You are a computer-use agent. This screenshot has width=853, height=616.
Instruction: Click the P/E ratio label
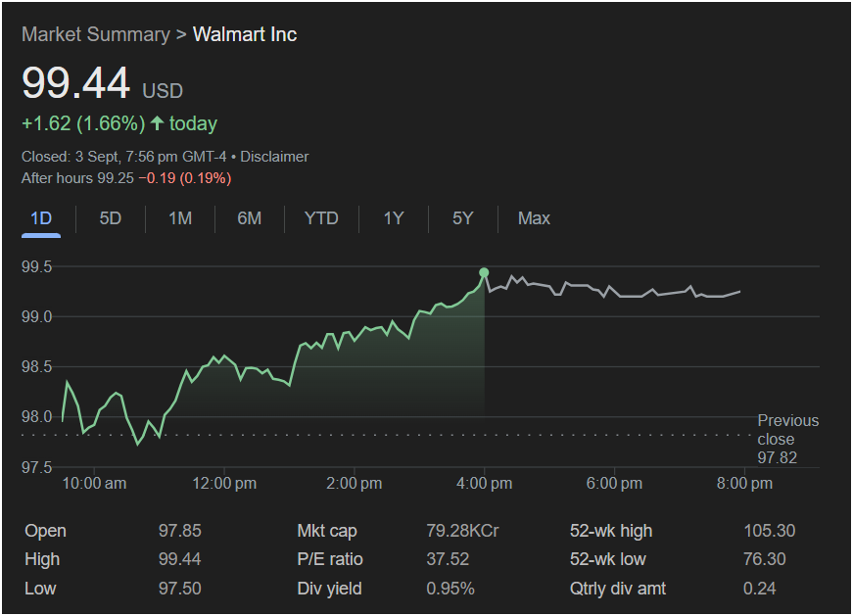[330, 559]
